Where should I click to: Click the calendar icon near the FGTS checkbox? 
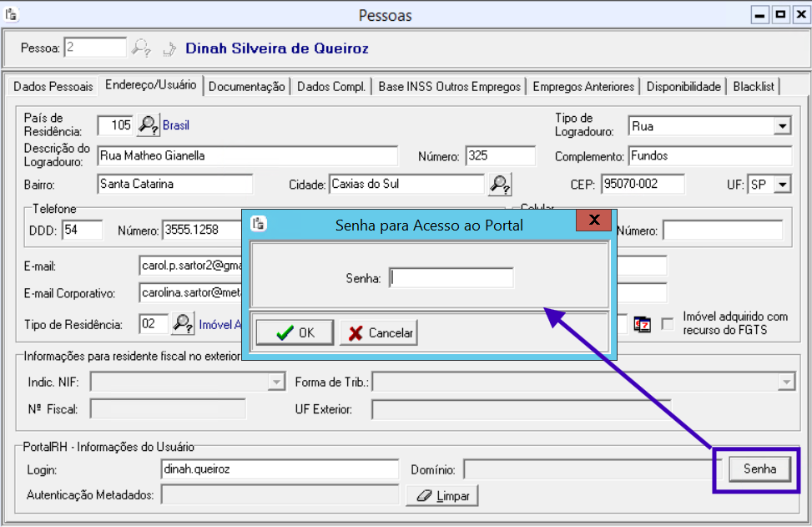click(642, 324)
